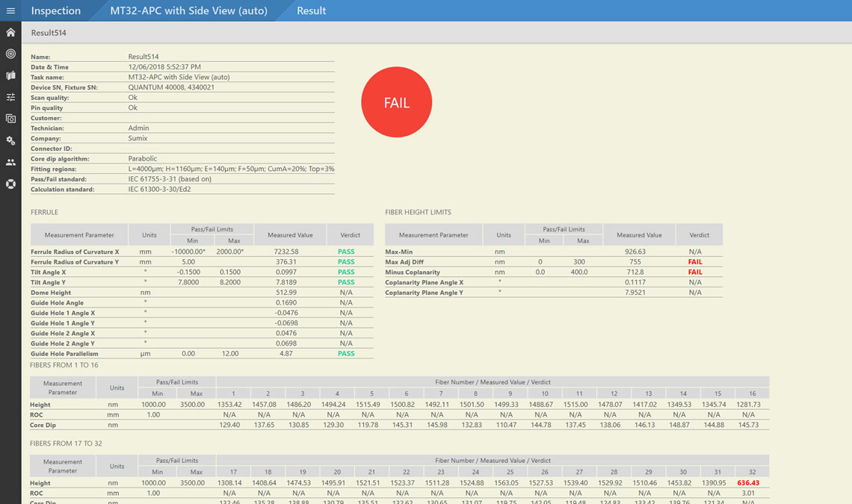Switch to the Inspection breadcrumb tab
The height and width of the screenshot is (504, 852).
point(56,11)
